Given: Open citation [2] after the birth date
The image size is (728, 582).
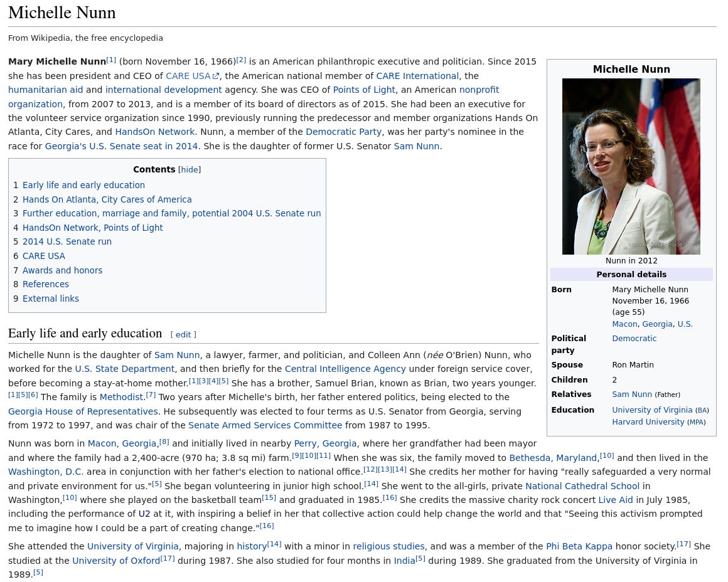Looking at the screenshot, I should pos(241,60).
